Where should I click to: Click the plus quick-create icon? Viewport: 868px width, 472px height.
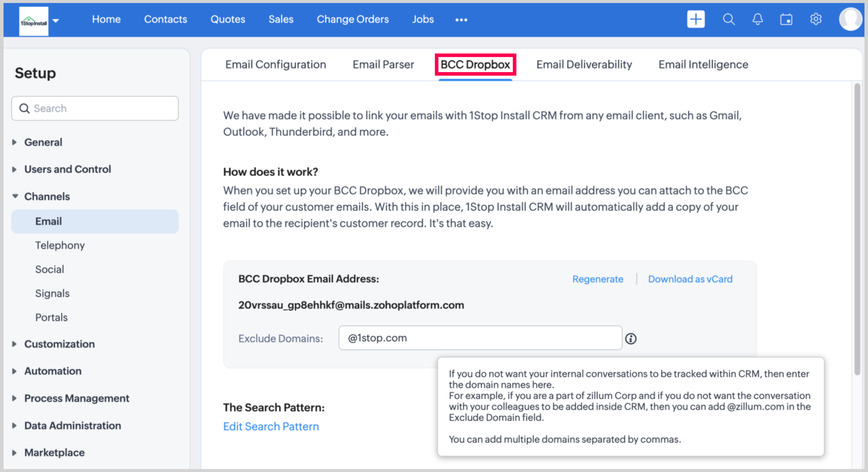(x=696, y=19)
